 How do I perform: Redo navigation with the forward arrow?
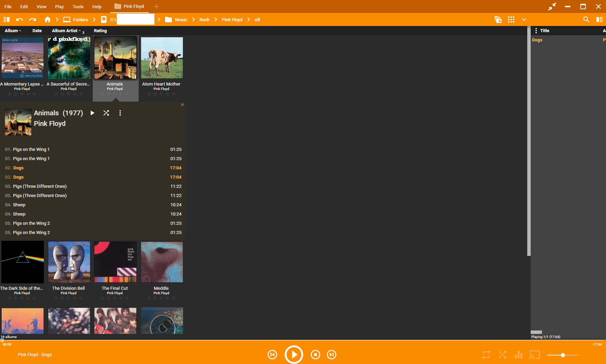point(33,19)
